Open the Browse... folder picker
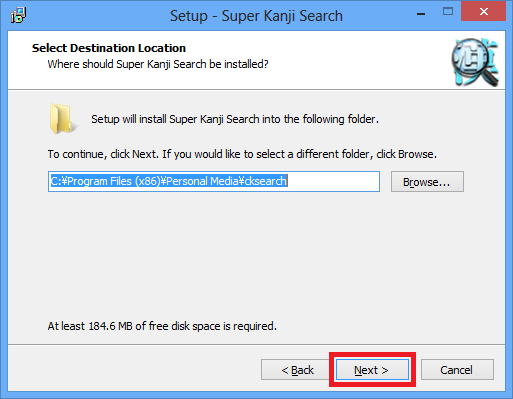513x399 pixels. [x=427, y=182]
